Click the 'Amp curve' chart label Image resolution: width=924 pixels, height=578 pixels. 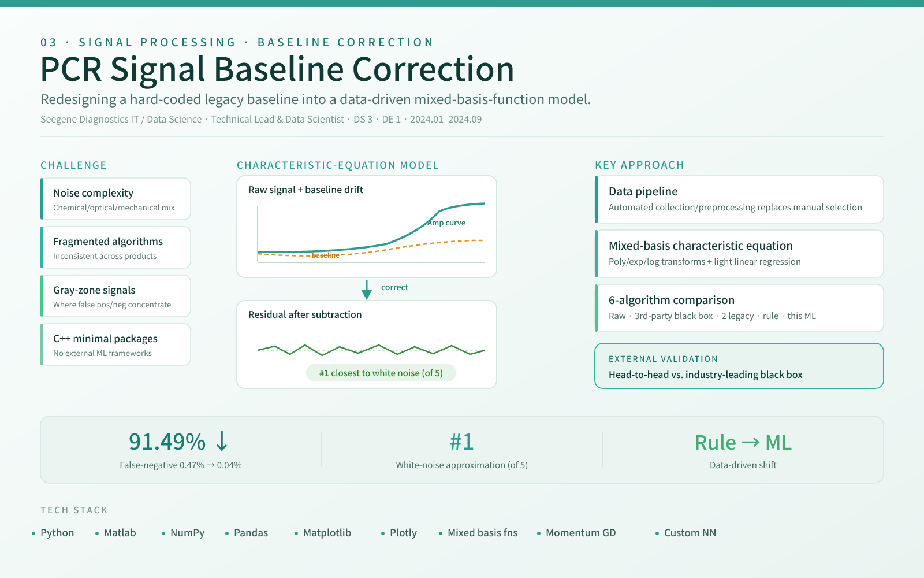(x=446, y=223)
